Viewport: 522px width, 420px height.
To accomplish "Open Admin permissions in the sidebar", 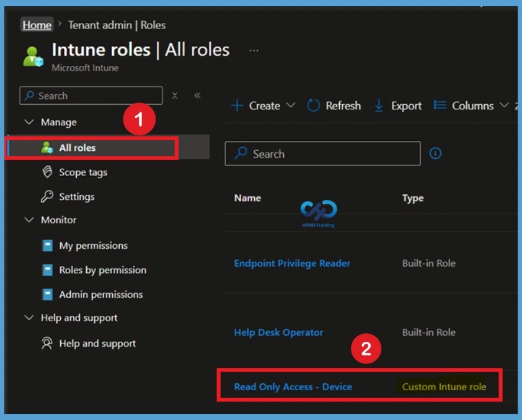I will [x=101, y=295].
